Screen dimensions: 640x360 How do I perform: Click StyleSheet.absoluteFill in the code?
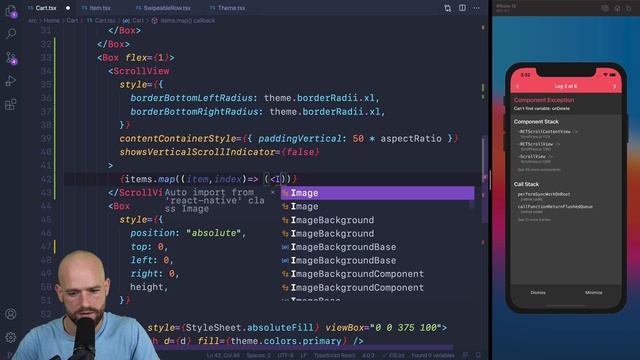point(249,328)
